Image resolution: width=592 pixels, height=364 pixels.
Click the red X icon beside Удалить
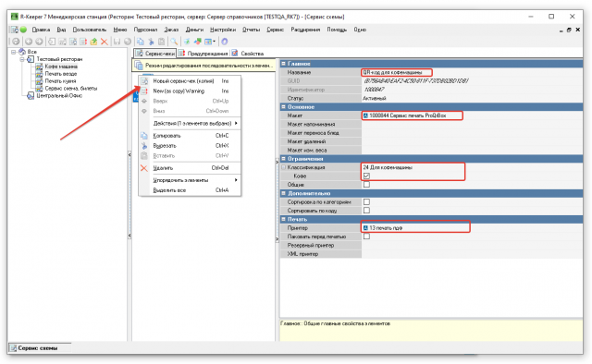[144, 168]
